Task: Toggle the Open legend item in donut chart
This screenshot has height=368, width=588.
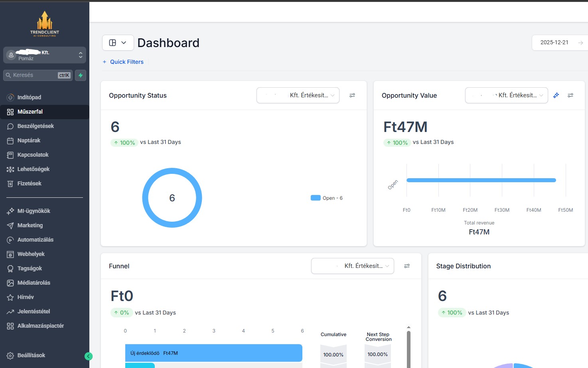Action: pos(327,198)
